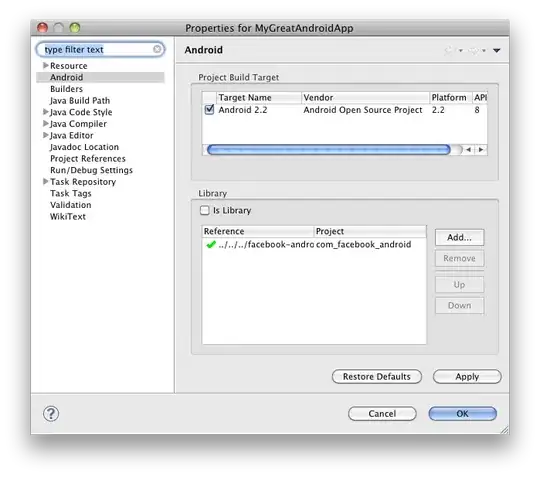
Task: Open the view menu triangle in header
Action: (496, 51)
